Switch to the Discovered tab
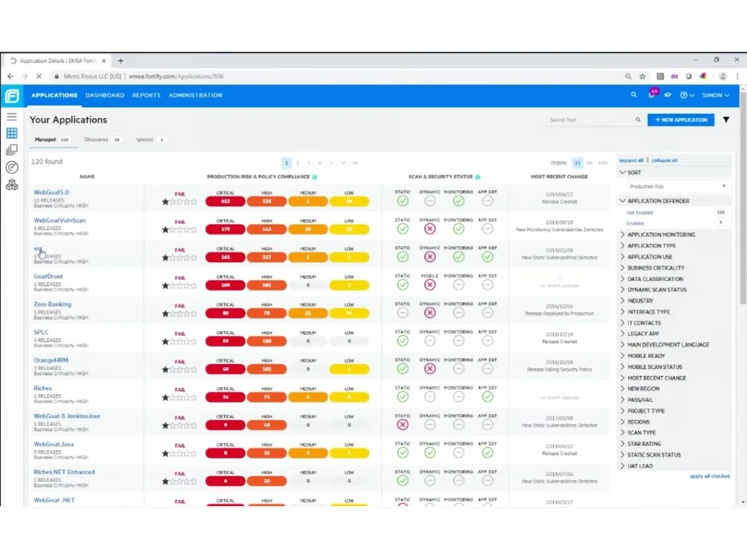The height and width of the screenshot is (560, 747). 96,140
